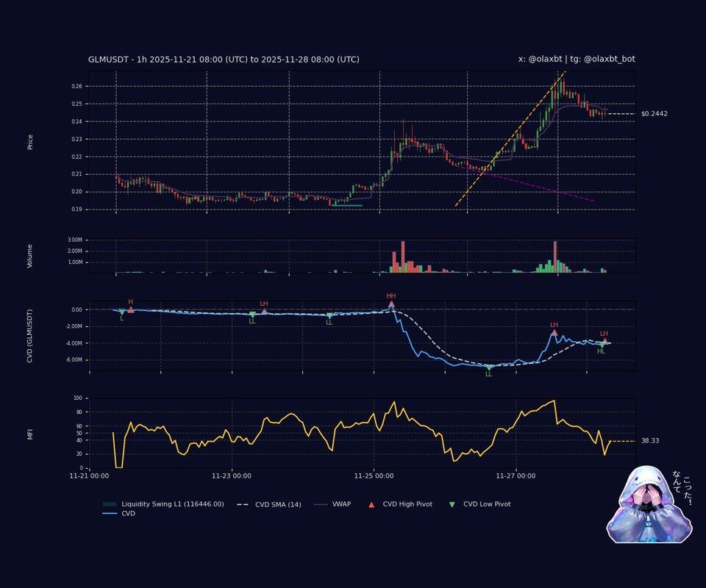The width and height of the screenshot is (706, 588).
Task: Click the lowest LL pivot marker on CVD
Action: 489,367
